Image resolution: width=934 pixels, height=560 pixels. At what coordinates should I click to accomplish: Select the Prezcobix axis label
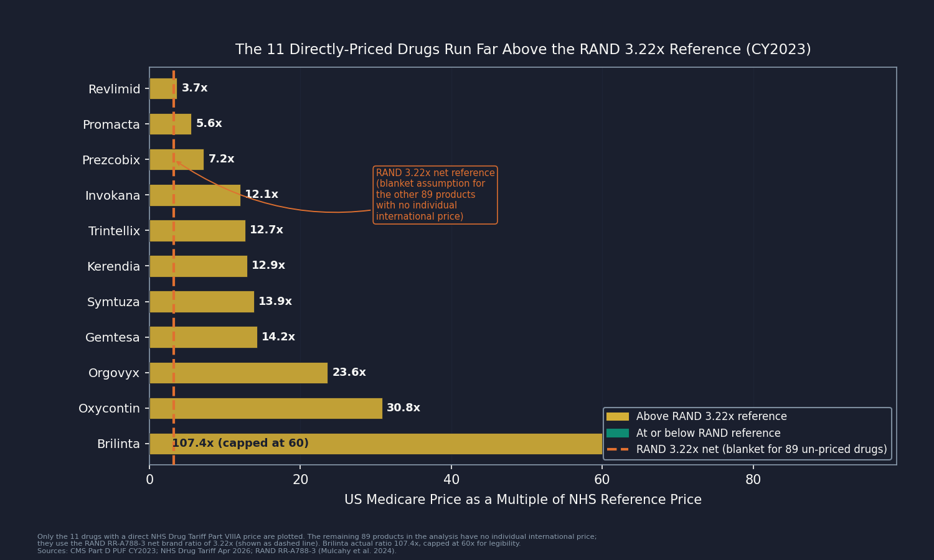point(111,160)
